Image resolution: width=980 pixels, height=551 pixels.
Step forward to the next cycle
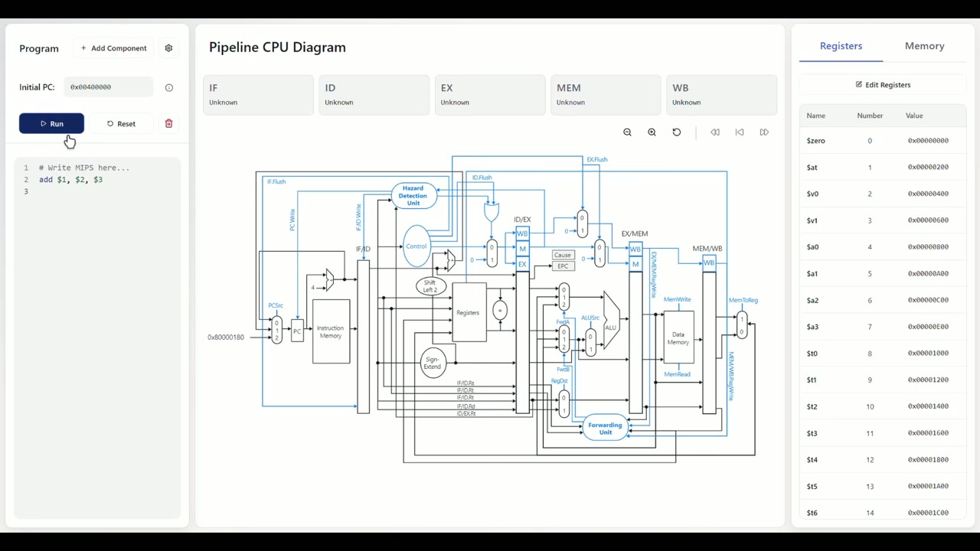point(764,132)
